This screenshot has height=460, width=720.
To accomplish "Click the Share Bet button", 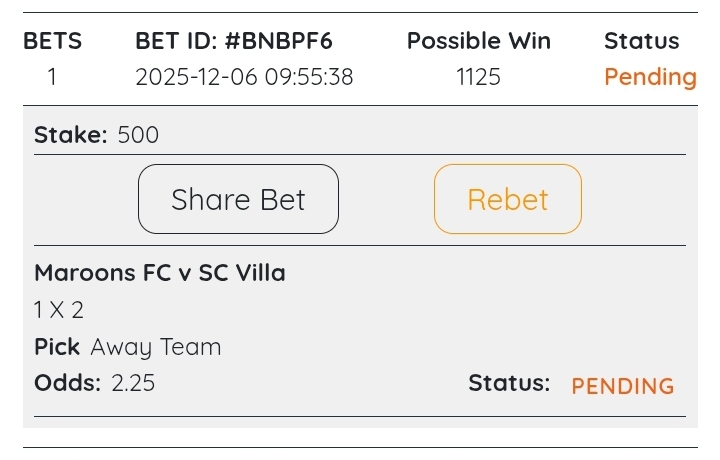I will point(238,199).
